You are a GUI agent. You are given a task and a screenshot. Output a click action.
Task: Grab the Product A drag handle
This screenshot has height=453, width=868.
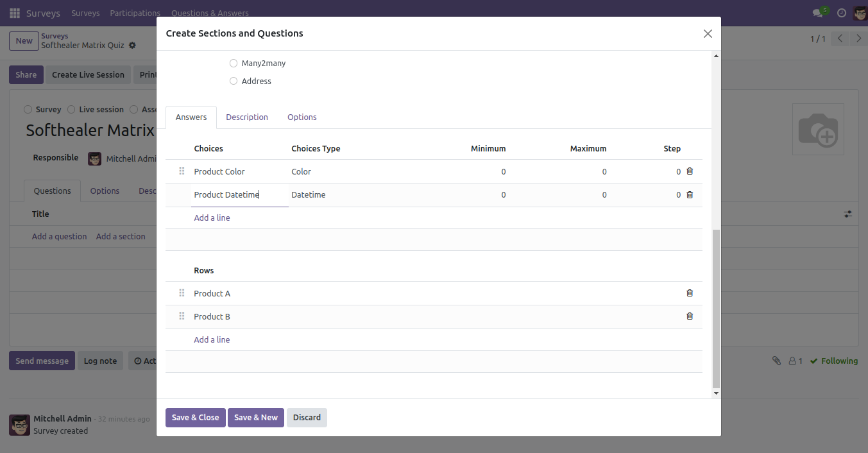pyautogui.click(x=182, y=293)
